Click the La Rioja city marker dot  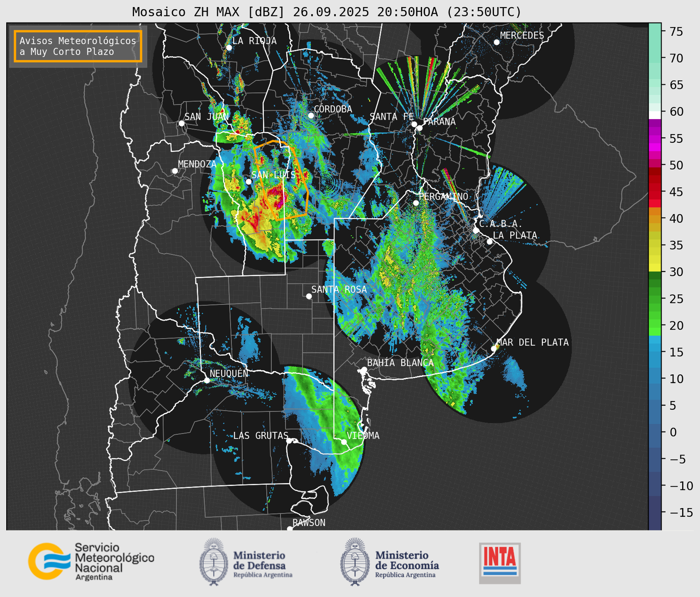click(229, 48)
